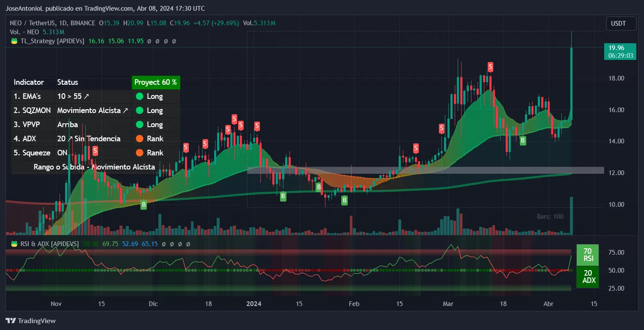Click the orange Rank dot in Squeeze row

tap(139, 153)
